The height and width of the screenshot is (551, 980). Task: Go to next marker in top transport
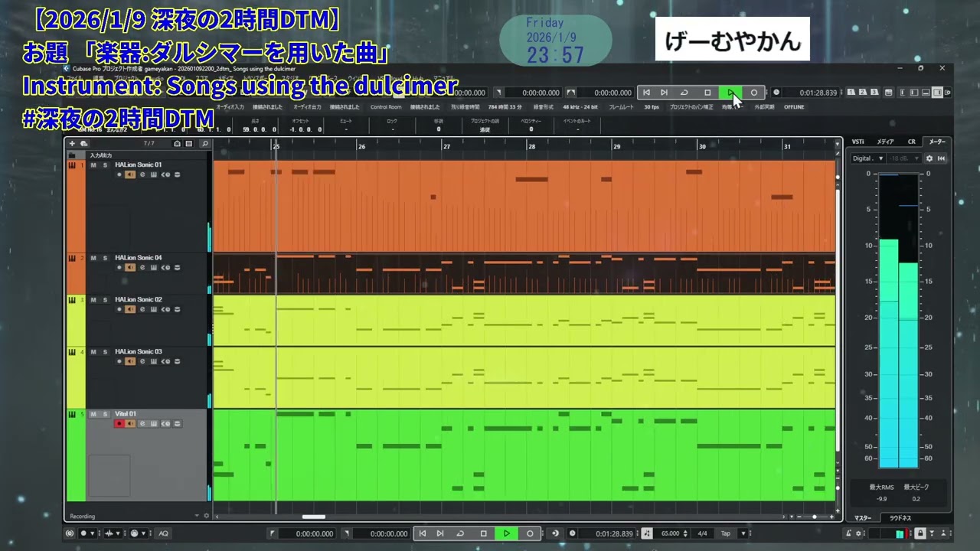click(x=664, y=93)
